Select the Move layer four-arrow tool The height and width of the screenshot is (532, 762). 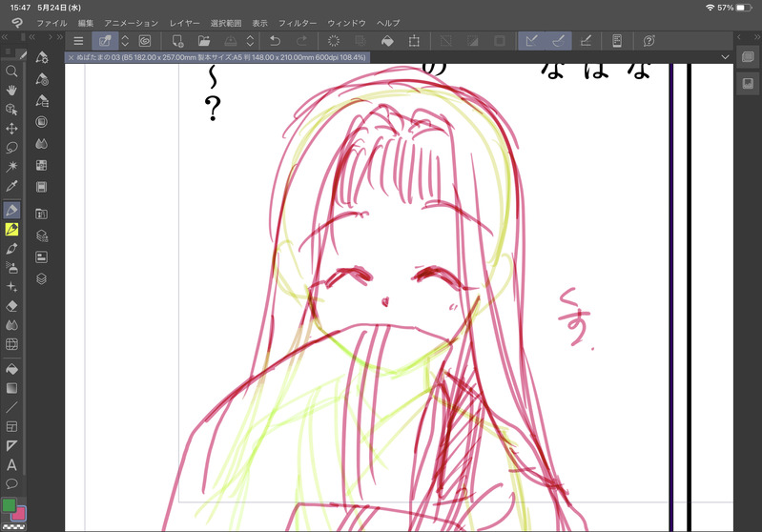pyautogui.click(x=11, y=129)
